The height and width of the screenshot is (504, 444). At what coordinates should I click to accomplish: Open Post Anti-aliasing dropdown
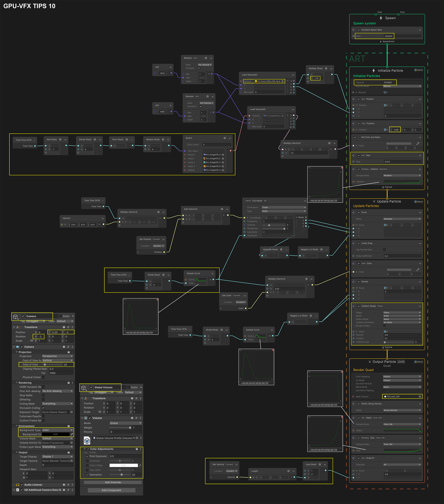tap(57, 391)
